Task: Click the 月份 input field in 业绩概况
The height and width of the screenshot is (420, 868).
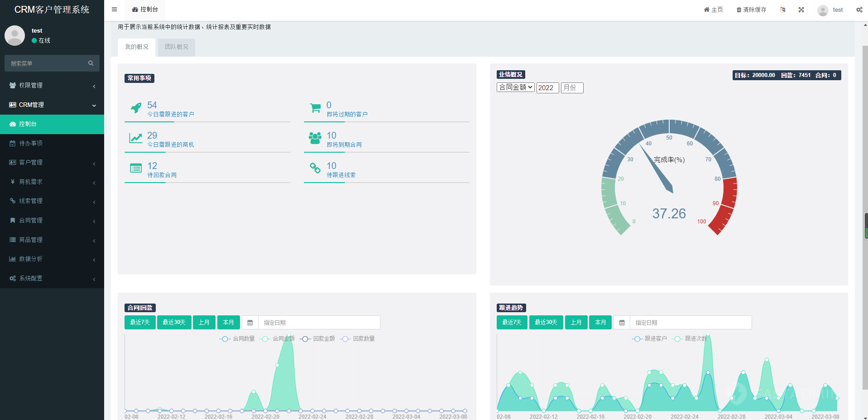Action: (572, 88)
